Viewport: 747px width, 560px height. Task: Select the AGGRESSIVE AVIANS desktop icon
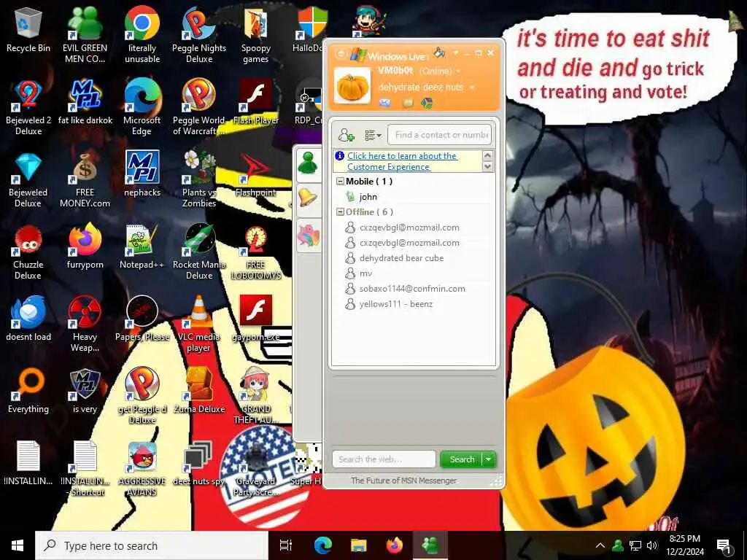pos(142,469)
